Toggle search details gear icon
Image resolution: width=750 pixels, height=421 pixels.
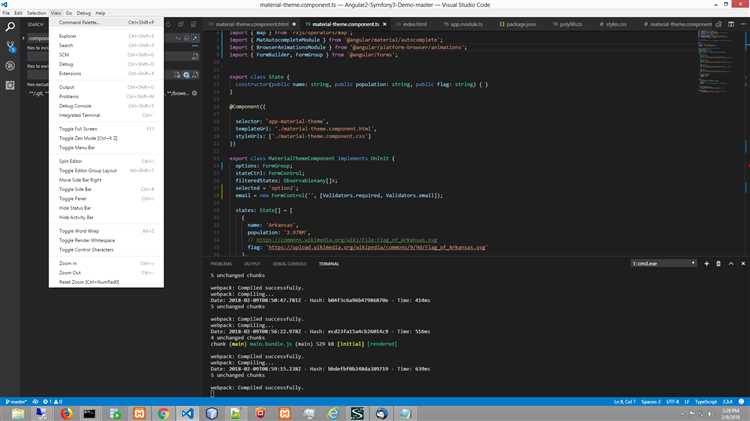pos(195,93)
